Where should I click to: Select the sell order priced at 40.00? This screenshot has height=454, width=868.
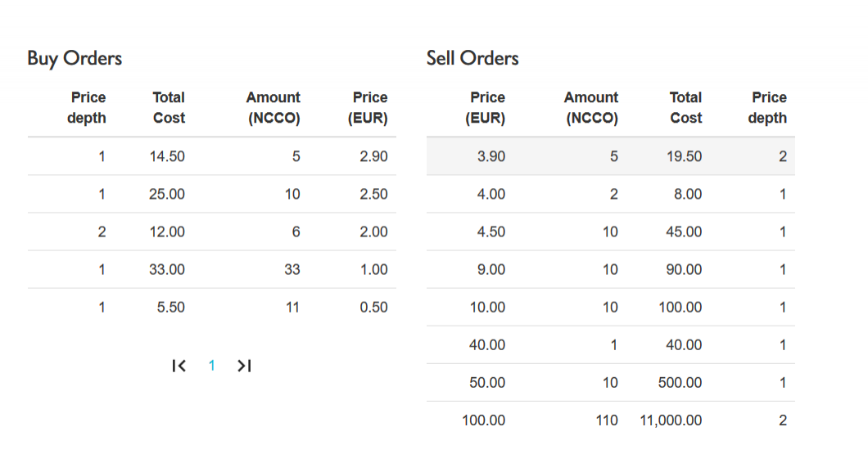click(x=610, y=344)
